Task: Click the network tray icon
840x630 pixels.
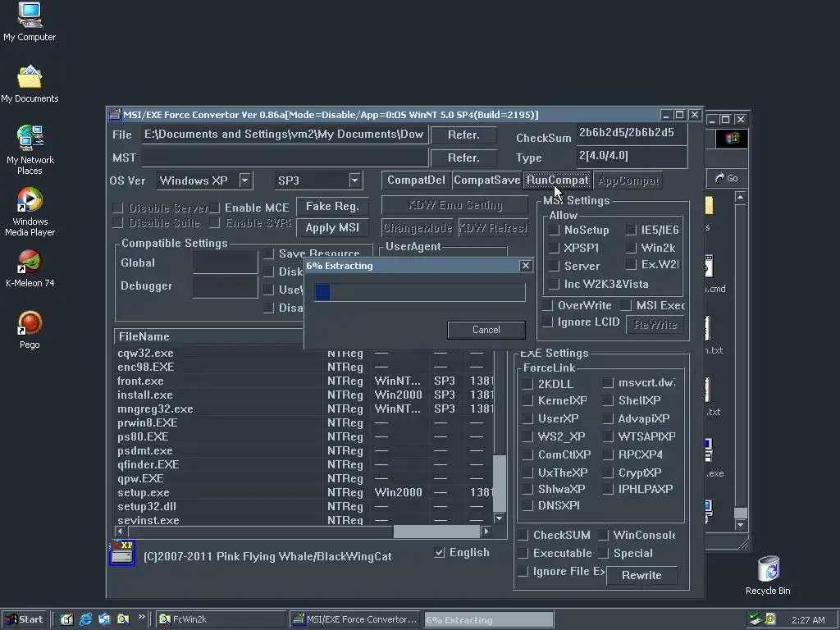Action: pos(756,619)
